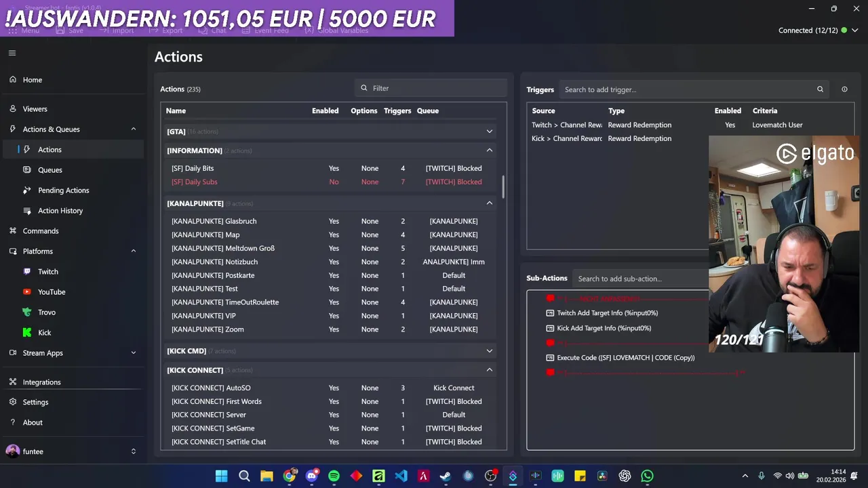Expand the [GTA] action group
Screen dimensions: 868x488
click(490, 131)
